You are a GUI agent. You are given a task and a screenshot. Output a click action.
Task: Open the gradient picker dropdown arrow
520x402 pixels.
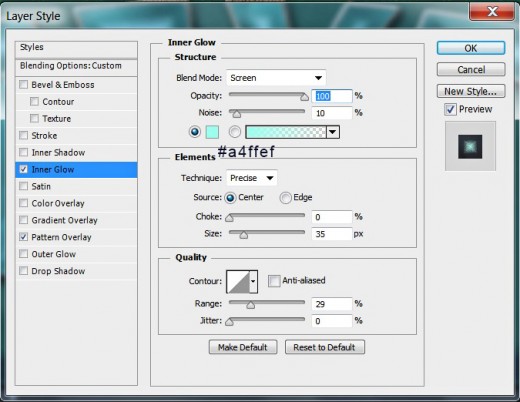[333, 132]
